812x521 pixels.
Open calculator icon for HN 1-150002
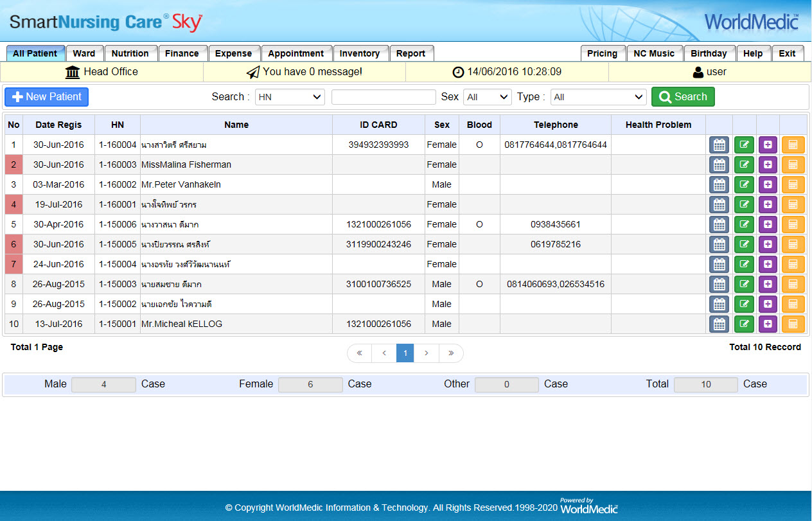click(x=793, y=305)
